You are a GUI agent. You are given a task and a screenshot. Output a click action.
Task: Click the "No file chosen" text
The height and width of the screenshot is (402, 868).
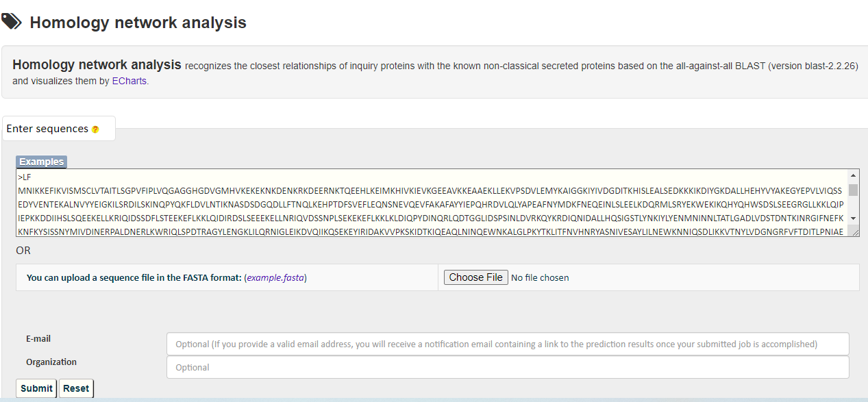(x=540, y=277)
